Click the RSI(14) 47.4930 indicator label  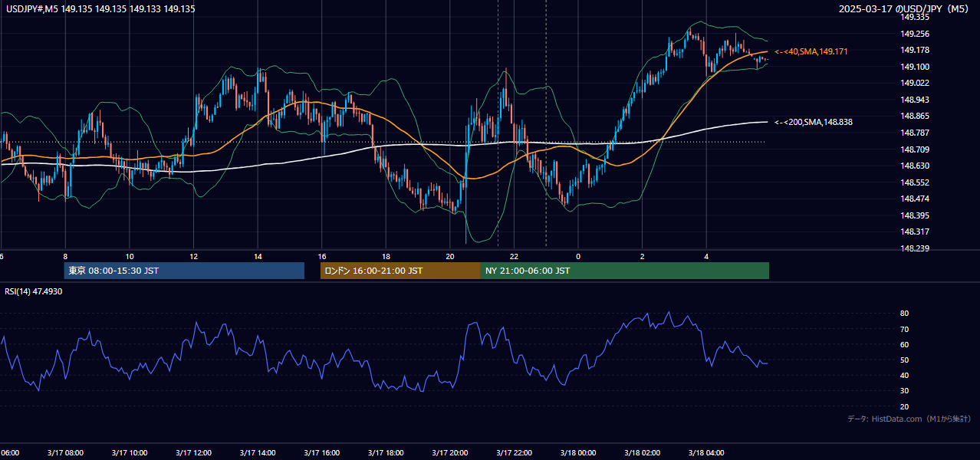[x=34, y=291]
